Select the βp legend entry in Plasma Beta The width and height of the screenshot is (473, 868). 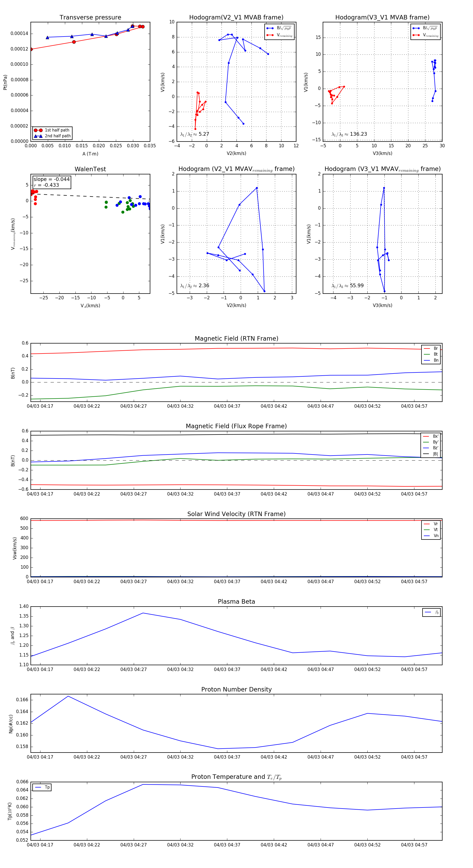pos(431,612)
